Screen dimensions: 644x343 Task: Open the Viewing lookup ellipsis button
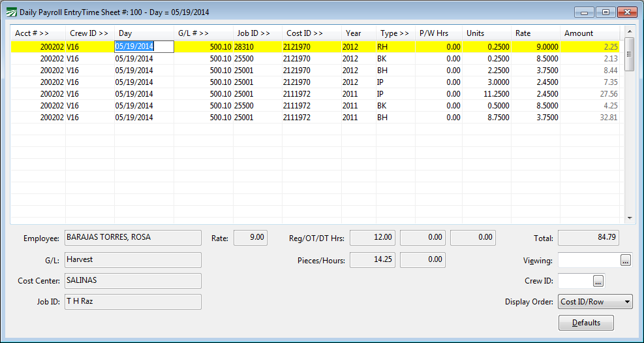[x=626, y=261]
